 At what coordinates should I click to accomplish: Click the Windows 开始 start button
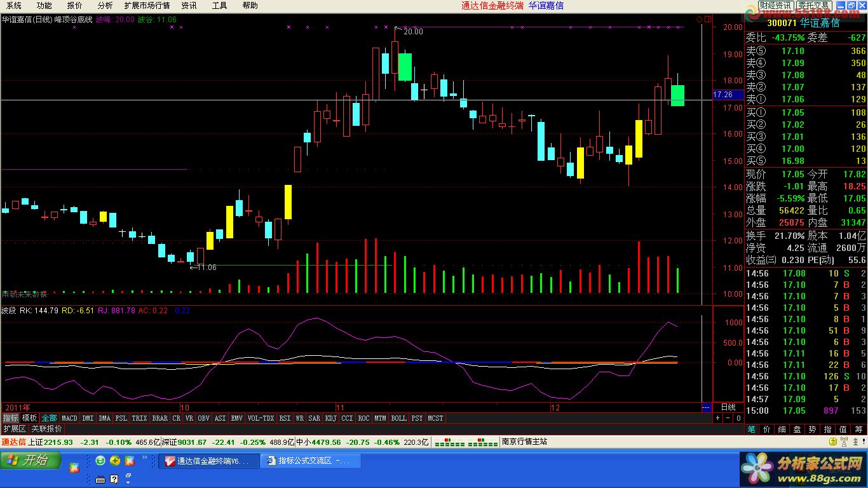click(x=31, y=460)
